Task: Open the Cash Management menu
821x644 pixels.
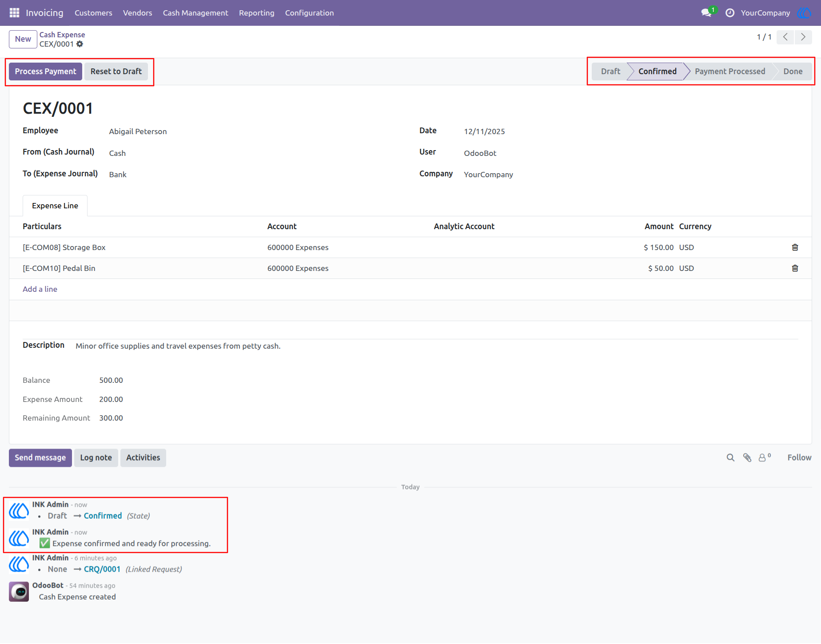Action: click(x=195, y=13)
